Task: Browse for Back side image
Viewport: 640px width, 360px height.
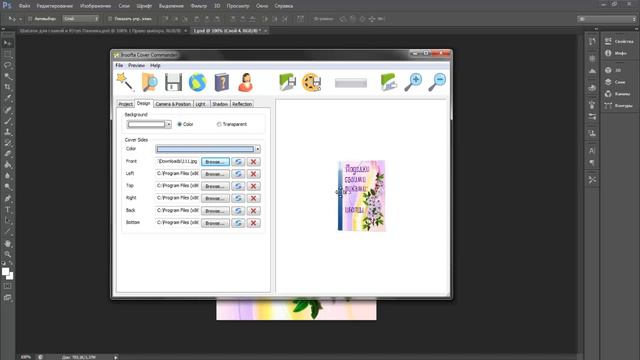Action: 215,211
